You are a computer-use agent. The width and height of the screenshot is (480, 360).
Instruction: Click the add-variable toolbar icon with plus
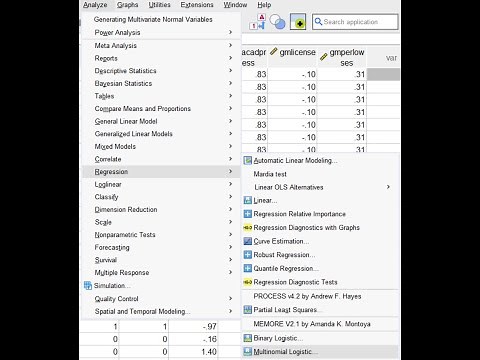[298, 22]
